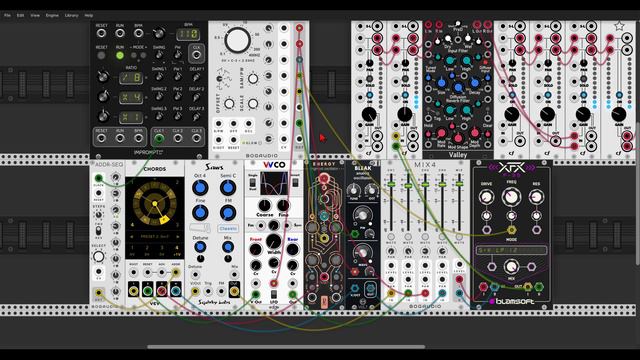The image size is (640, 360).
Task: Click the channel 1 PAN knob on MIX4
Action: (x=391, y=251)
